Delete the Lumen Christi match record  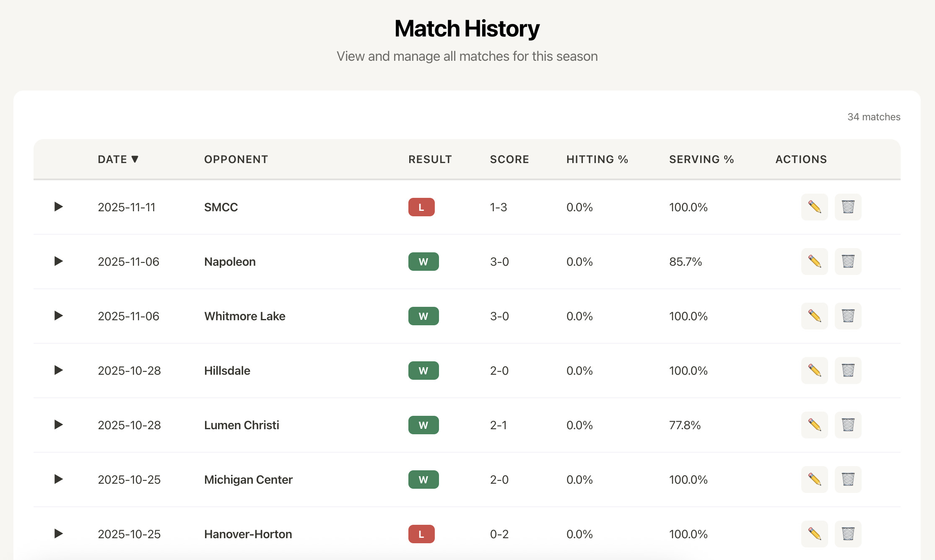tap(848, 425)
